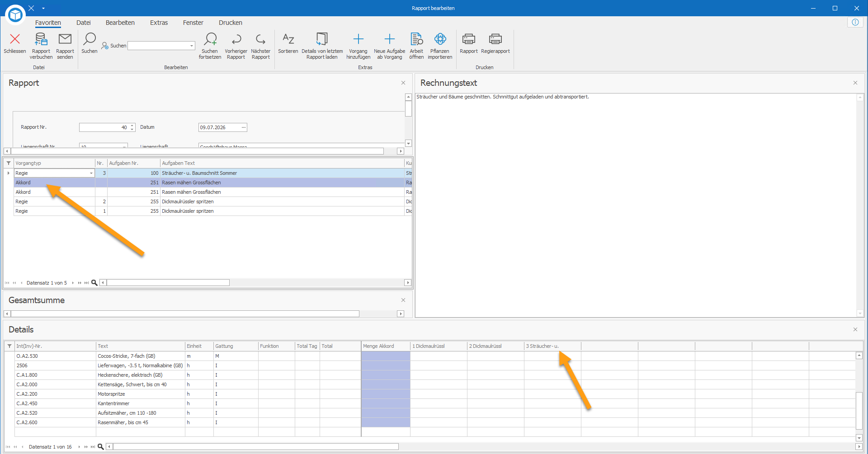This screenshot has width=868, height=454.
Task: Open the Datei ribbon tab
Action: [84, 23]
